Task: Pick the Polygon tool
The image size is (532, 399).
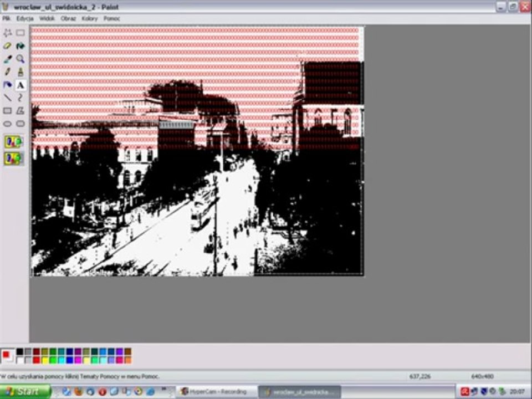Action: pyautogui.click(x=21, y=111)
